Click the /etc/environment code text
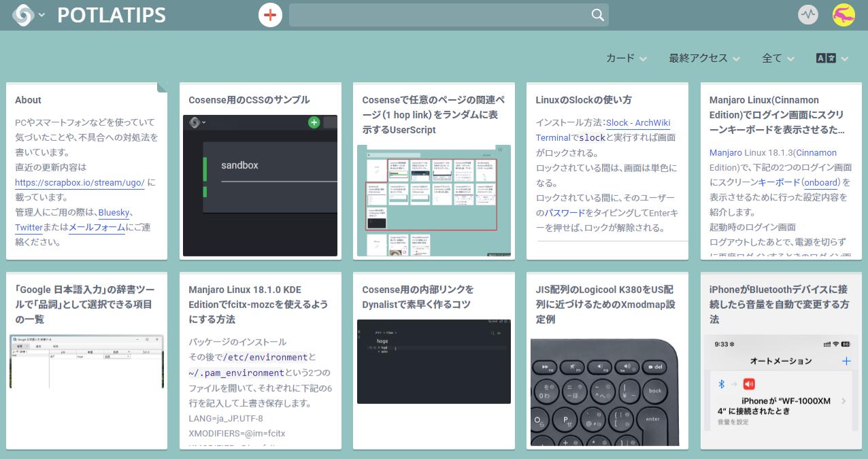The image size is (868, 459). [x=267, y=357]
